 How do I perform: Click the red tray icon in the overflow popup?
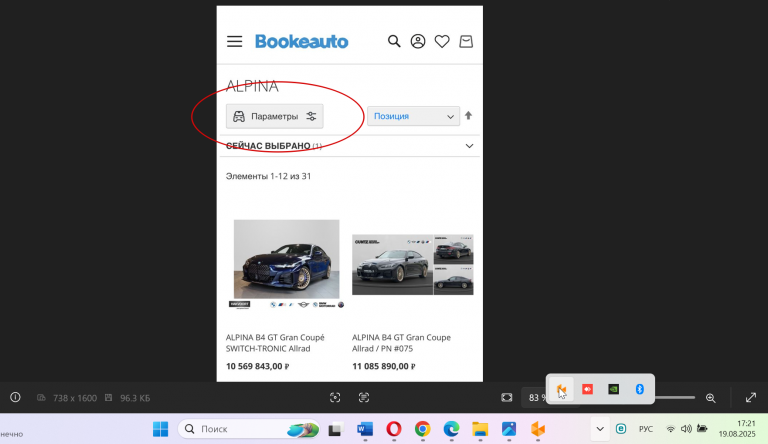click(587, 389)
